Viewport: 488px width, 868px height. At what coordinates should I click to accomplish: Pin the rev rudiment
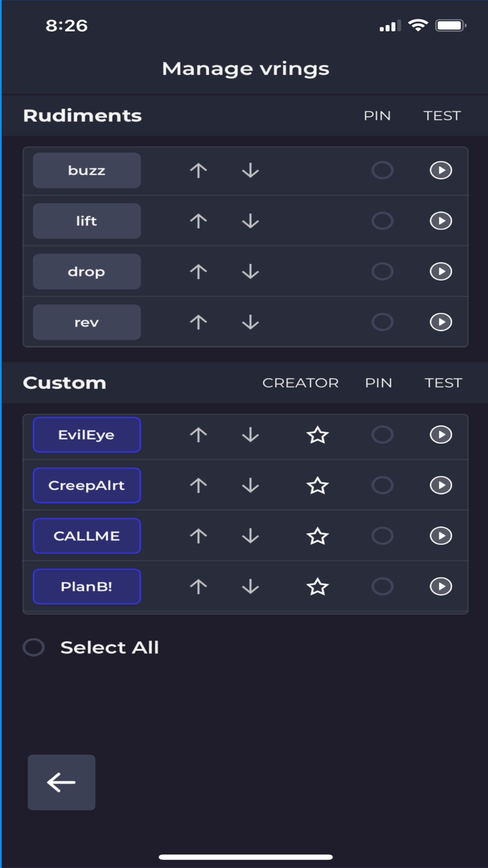coord(382,322)
